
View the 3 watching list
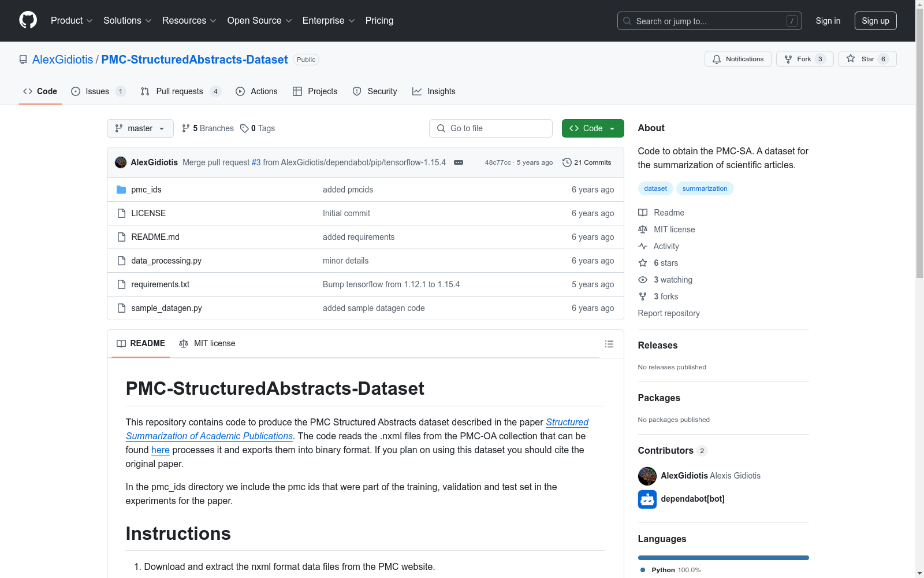(x=665, y=280)
